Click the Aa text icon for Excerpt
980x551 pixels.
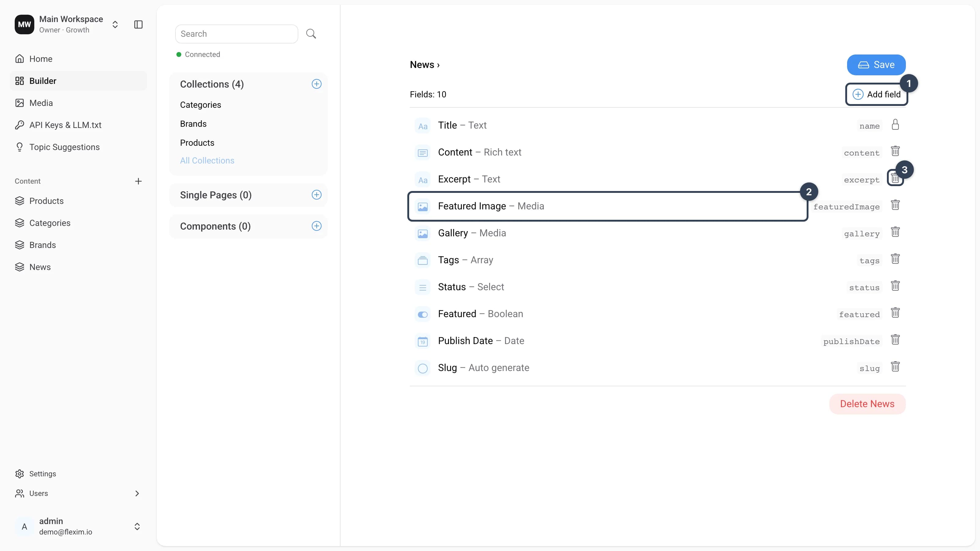423,180
